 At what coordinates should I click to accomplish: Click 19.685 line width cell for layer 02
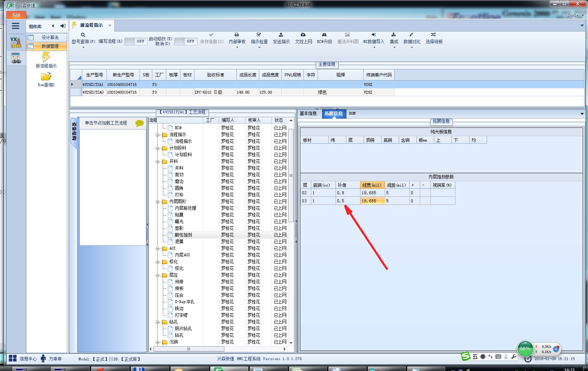click(372, 193)
